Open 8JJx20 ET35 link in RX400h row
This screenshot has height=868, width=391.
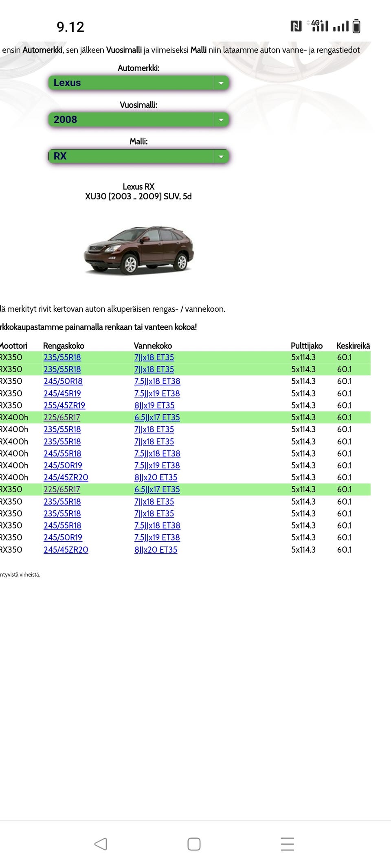click(x=156, y=477)
